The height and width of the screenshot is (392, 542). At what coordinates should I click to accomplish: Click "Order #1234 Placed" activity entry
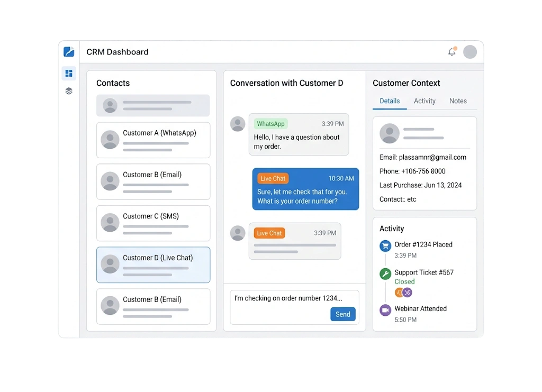(423, 244)
